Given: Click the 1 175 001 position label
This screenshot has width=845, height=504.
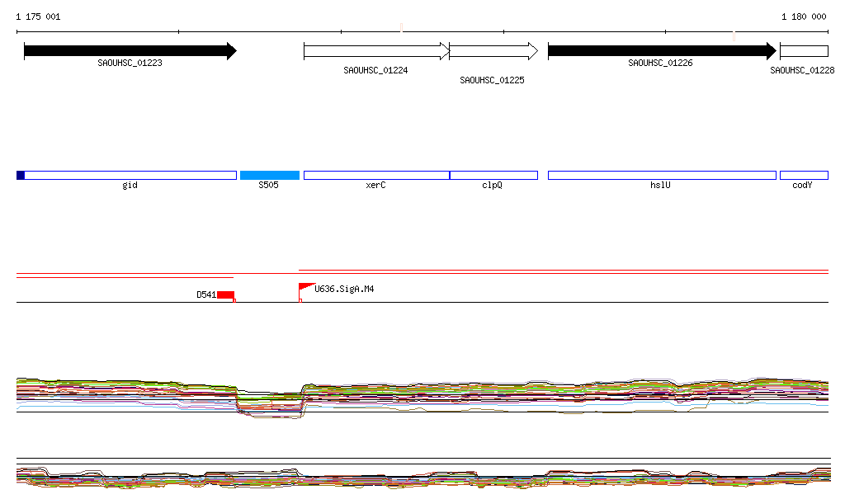Looking at the screenshot, I should pyautogui.click(x=38, y=16).
